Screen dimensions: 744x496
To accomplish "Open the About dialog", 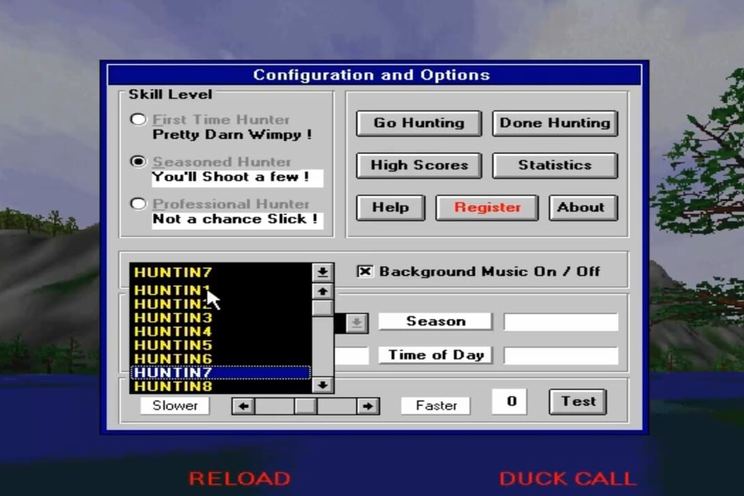I will click(x=583, y=207).
